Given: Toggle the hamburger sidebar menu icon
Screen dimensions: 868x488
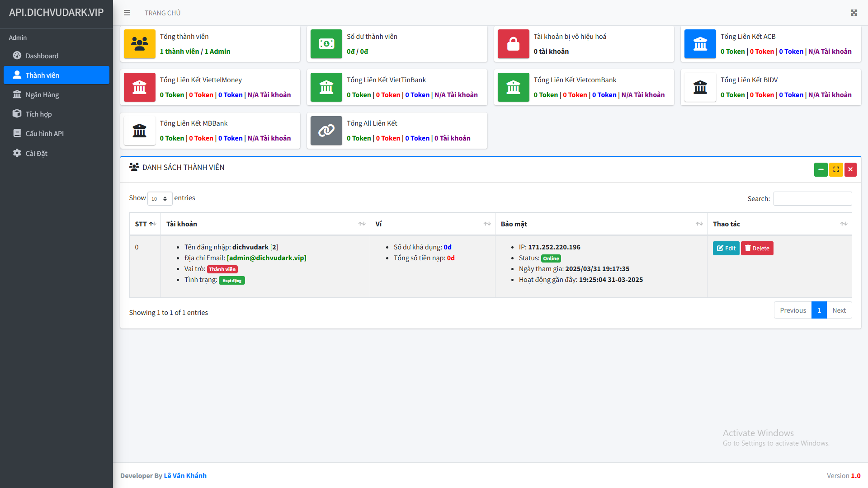Looking at the screenshot, I should (127, 13).
